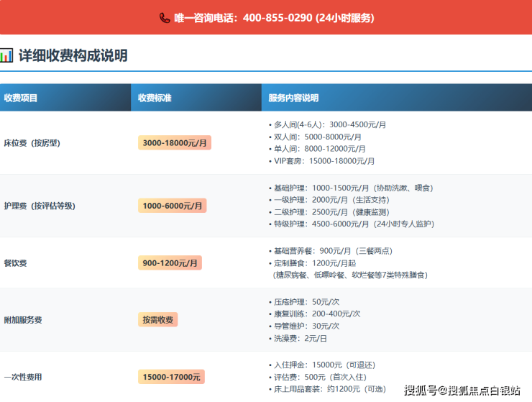Click the 餐饮费 row label
The height and width of the screenshot is (402, 532).
coord(15,263)
